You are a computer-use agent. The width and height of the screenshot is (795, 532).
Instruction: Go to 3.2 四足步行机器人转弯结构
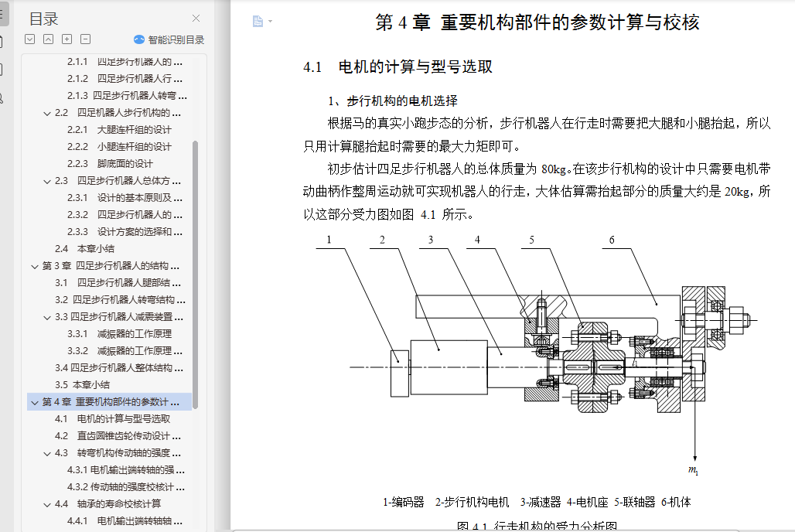pyautogui.click(x=120, y=300)
